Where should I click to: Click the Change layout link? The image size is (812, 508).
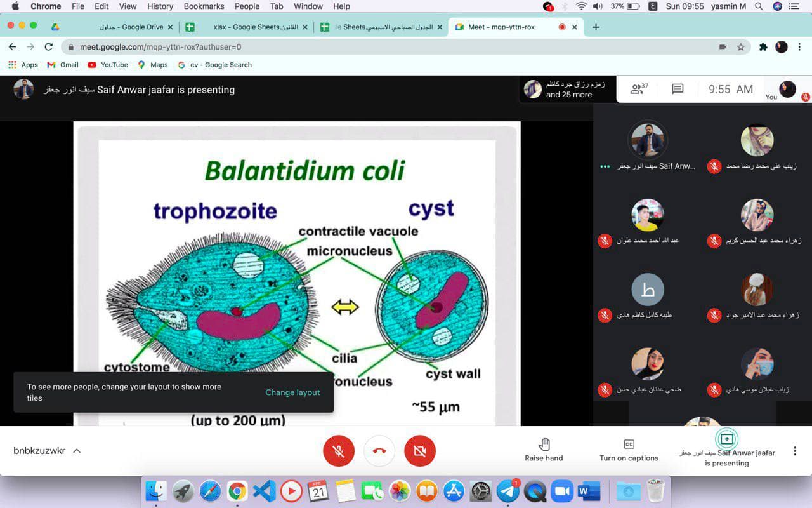click(292, 392)
